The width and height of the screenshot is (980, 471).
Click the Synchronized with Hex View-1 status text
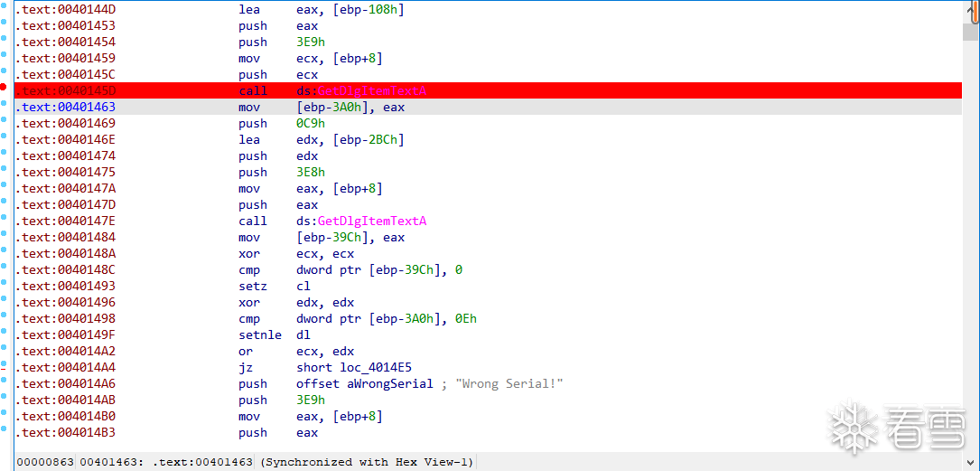coord(367,462)
